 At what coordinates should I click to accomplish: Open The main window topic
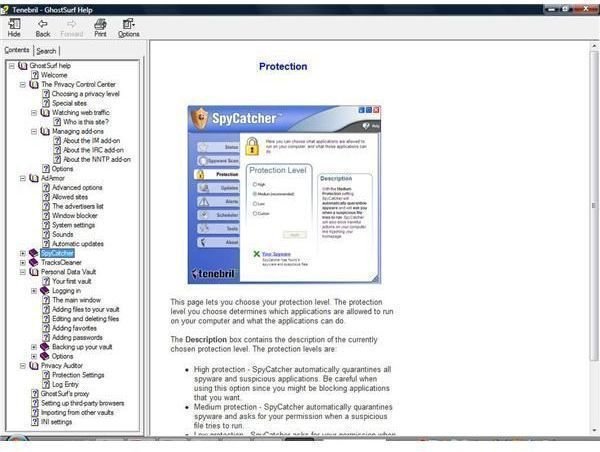point(77,300)
